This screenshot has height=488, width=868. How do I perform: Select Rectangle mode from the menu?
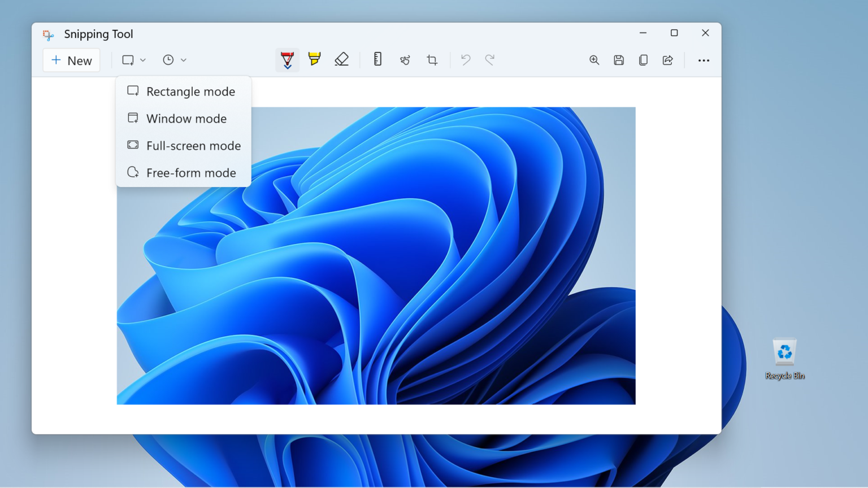coord(190,91)
